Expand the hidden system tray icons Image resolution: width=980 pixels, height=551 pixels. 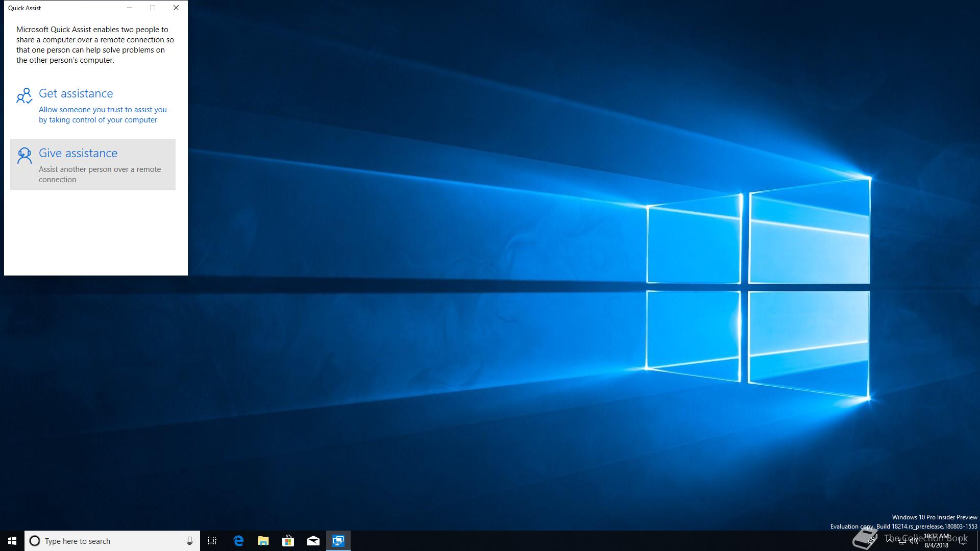pos(890,541)
